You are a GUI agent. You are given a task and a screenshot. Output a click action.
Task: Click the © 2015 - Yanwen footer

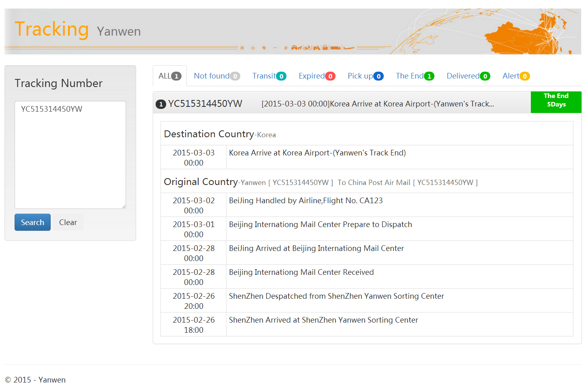(35, 380)
